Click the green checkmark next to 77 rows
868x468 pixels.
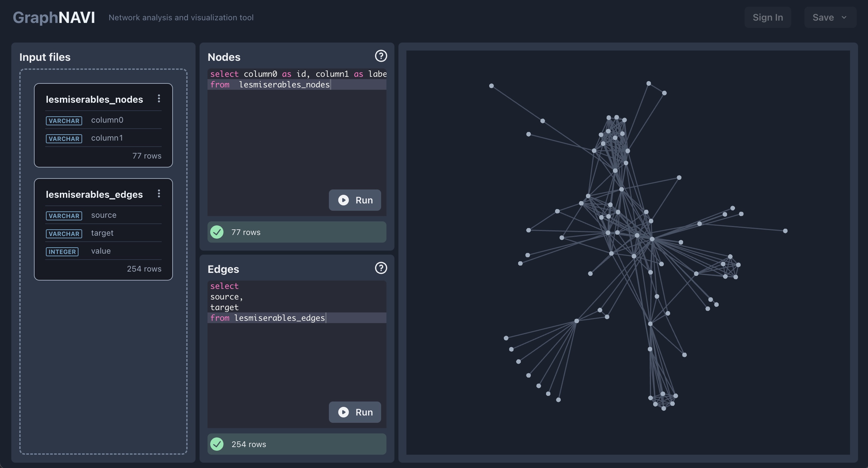tap(217, 232)
